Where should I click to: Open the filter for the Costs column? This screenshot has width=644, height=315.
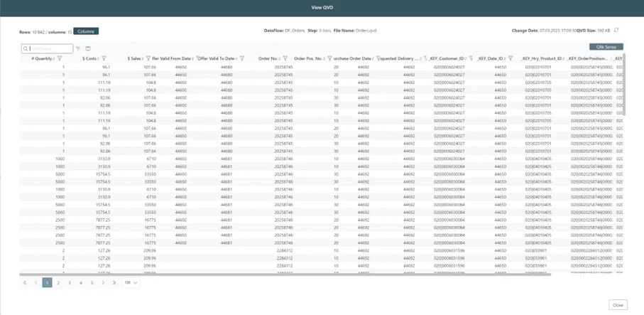[104, 58]
